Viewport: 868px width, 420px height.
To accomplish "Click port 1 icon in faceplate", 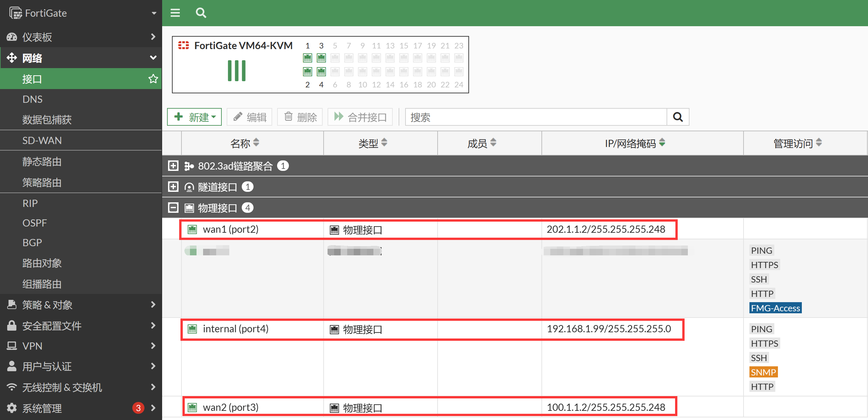I will (307, 58).
